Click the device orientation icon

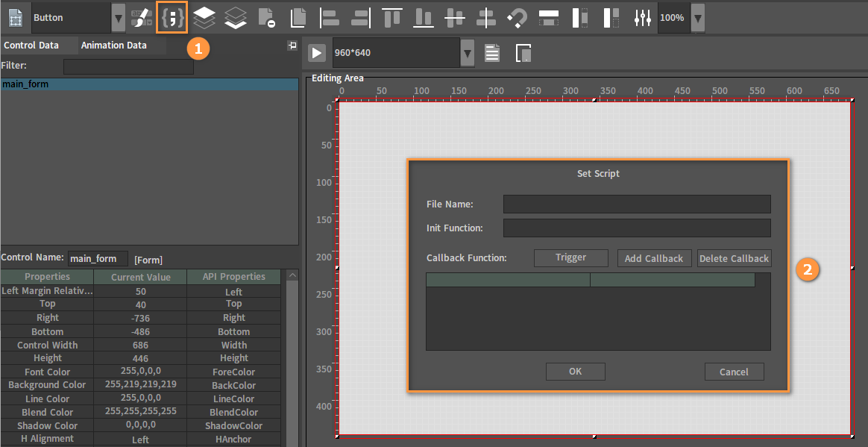[x=523, y=53]
